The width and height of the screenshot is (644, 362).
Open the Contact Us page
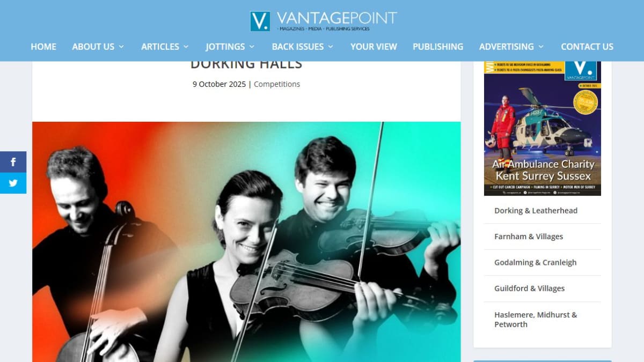point(587,47)
